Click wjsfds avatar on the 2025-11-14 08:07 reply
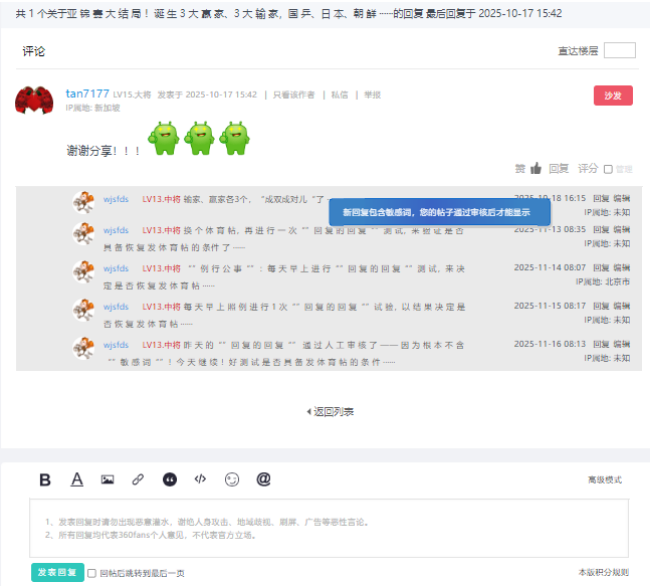Screen dimensions: 652x588 pyautogui.click(x=83, y=272)
